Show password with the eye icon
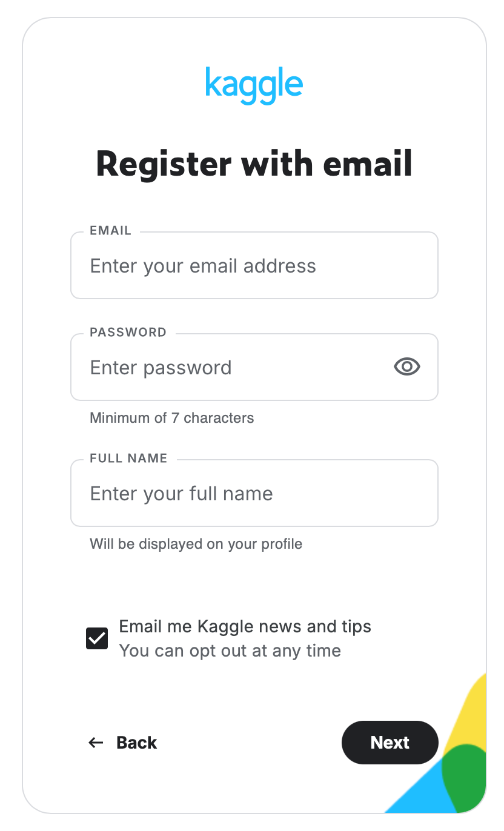This screenshot has width=504, height=831. tap(406, 366)
